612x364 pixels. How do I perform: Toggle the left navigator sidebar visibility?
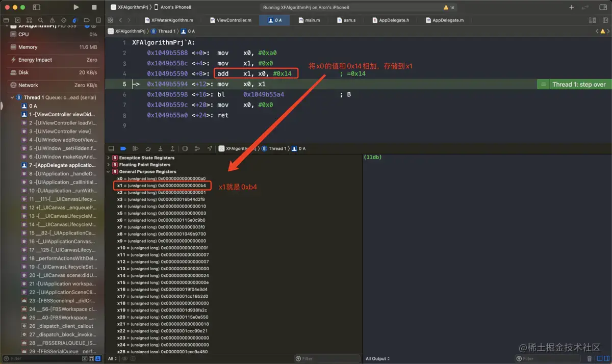click(36, 7)
